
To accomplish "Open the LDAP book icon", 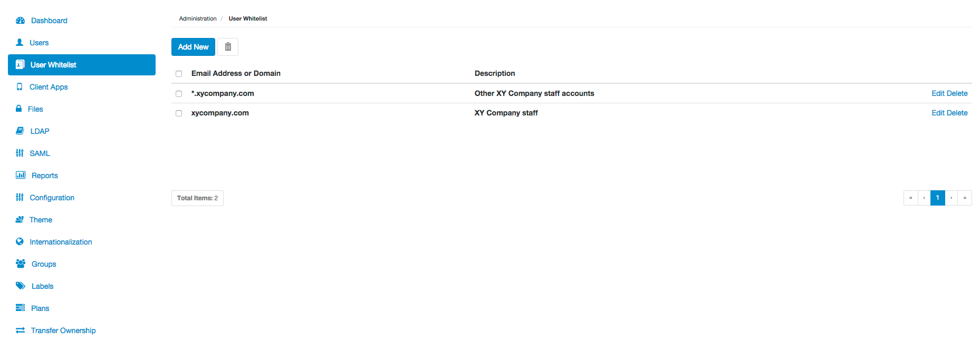I will [x=20, y=131].
